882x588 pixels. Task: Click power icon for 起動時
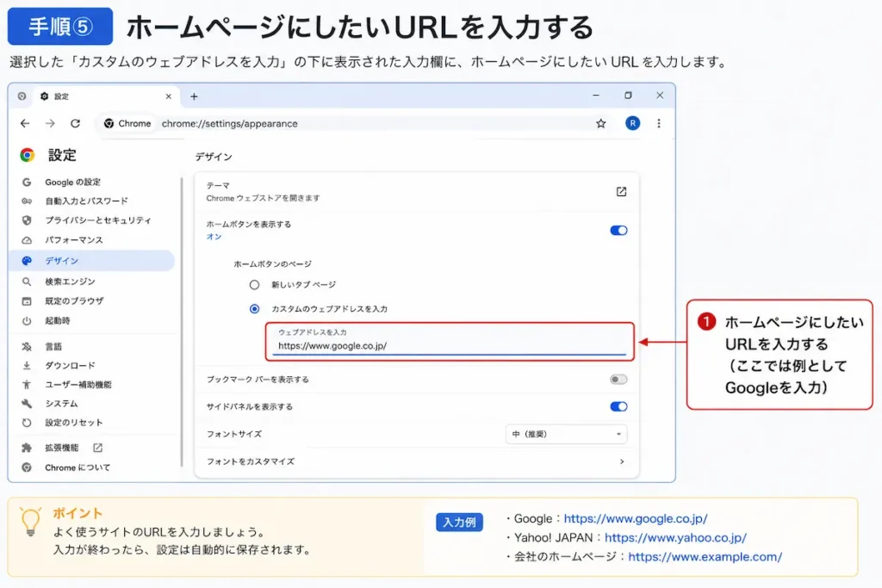[x=27, y=321]
